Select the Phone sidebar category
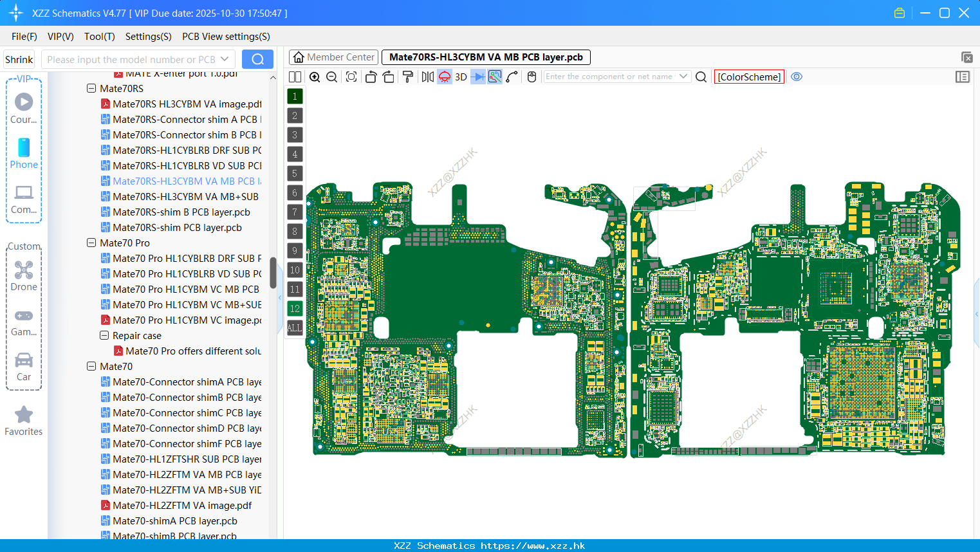The width and height of the screenshot is (980, 552). pyautogui.click(x=24, y=153)
